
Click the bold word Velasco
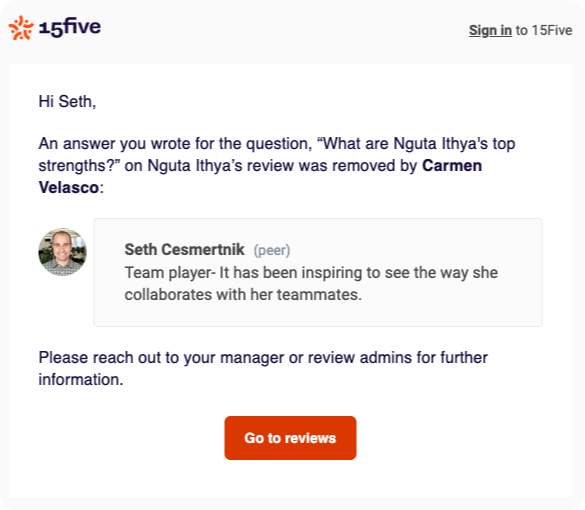(69, 187)
